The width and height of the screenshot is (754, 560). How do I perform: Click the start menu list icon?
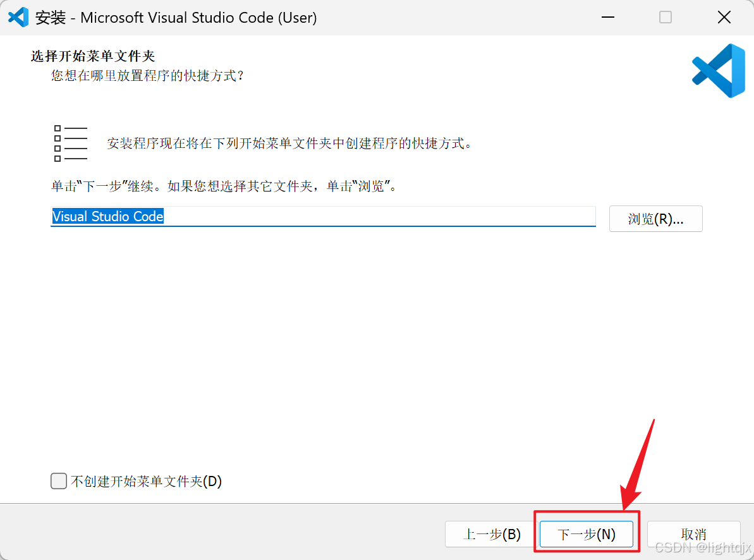click(x=70, y=143)
